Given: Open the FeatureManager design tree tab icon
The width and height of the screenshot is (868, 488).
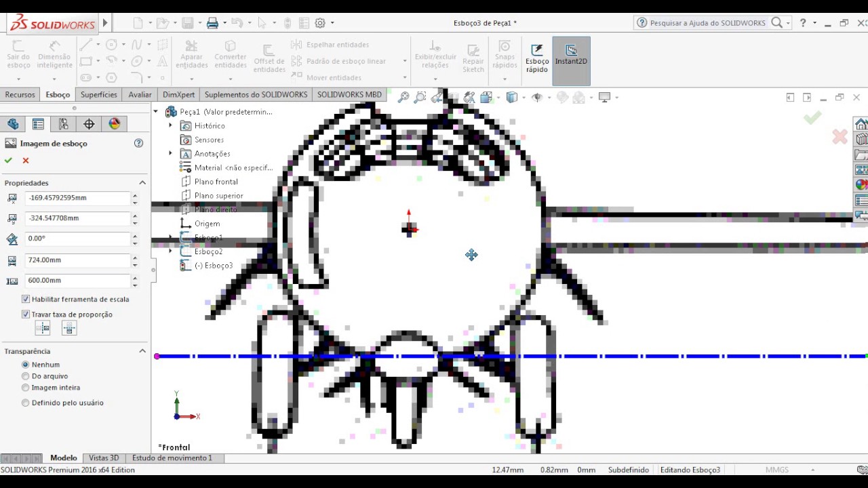Looking at the screenshot, I should (13, 124).
